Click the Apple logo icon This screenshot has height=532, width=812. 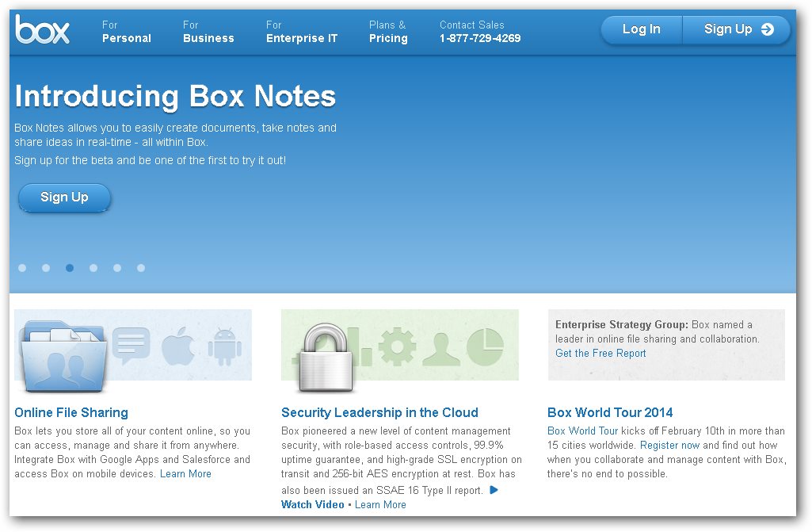pyautogui.click(x=177, y=346)
